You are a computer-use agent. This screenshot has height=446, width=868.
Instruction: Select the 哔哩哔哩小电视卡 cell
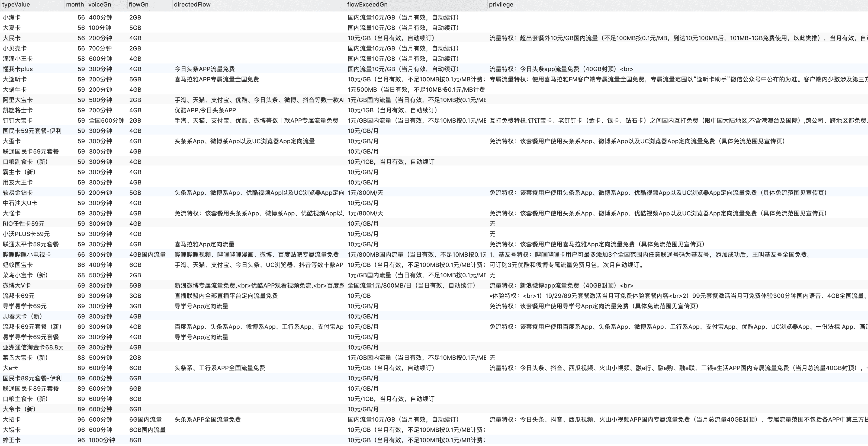(27, 254)
